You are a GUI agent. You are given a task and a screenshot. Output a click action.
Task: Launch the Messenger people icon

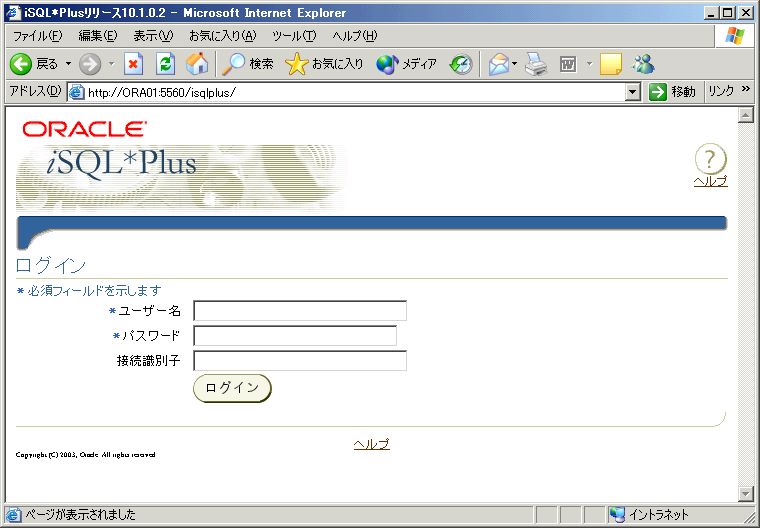(x=644, y=64)
